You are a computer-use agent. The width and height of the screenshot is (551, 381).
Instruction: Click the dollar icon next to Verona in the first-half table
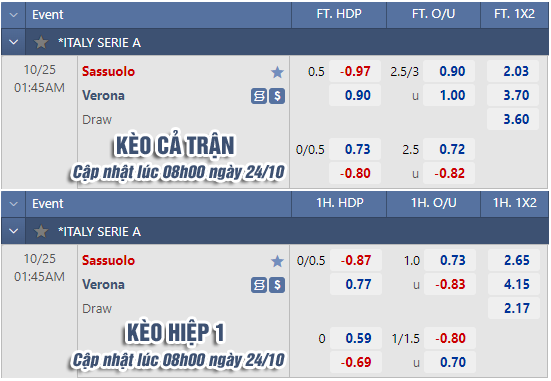pyautogui.click(x=277, y=285)
